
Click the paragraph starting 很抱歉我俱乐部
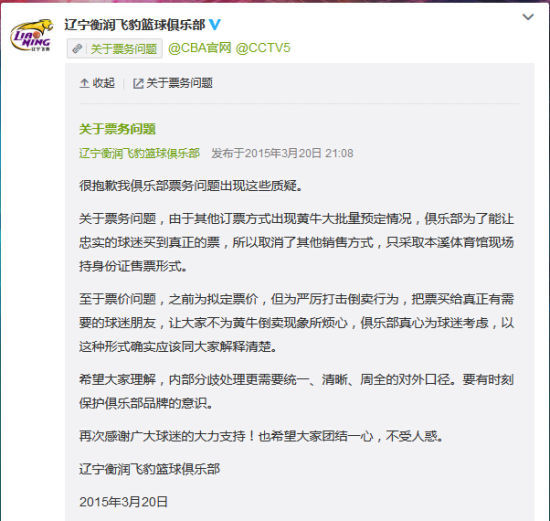[190, 186]
